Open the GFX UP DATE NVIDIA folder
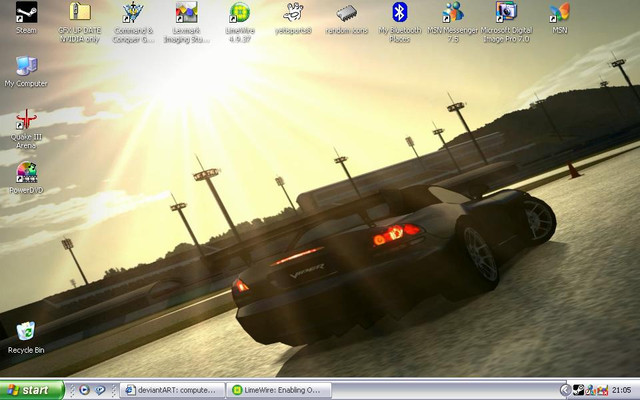 pyautogui.click(x=79, y=14)
